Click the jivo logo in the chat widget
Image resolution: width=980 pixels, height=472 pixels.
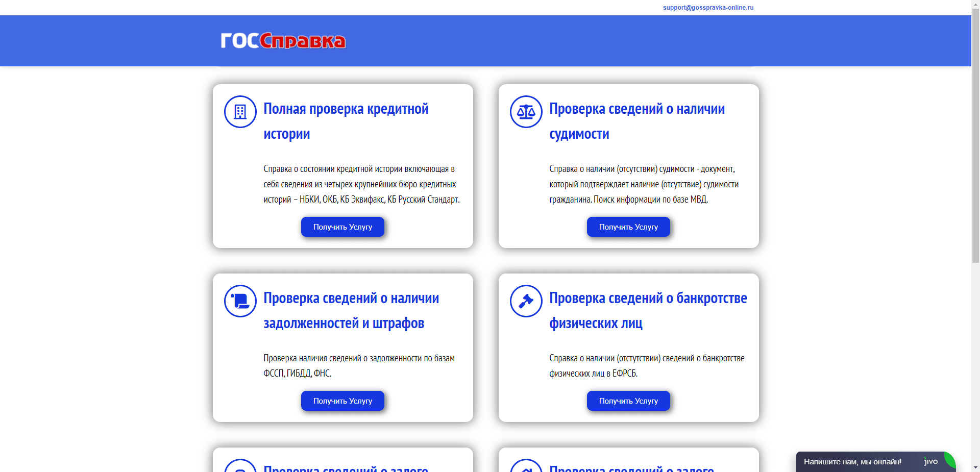930,461
